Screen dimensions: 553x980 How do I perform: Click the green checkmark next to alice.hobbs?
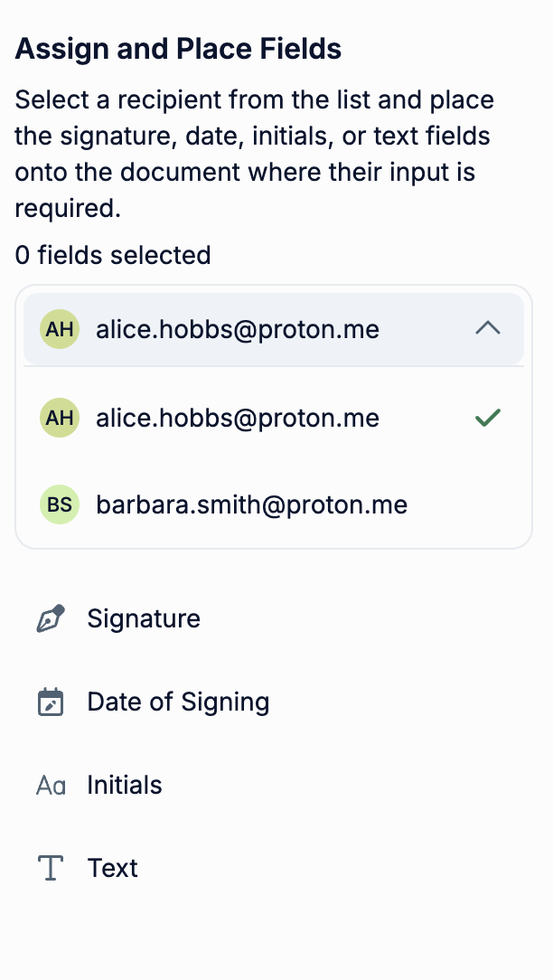pos(488,418)
